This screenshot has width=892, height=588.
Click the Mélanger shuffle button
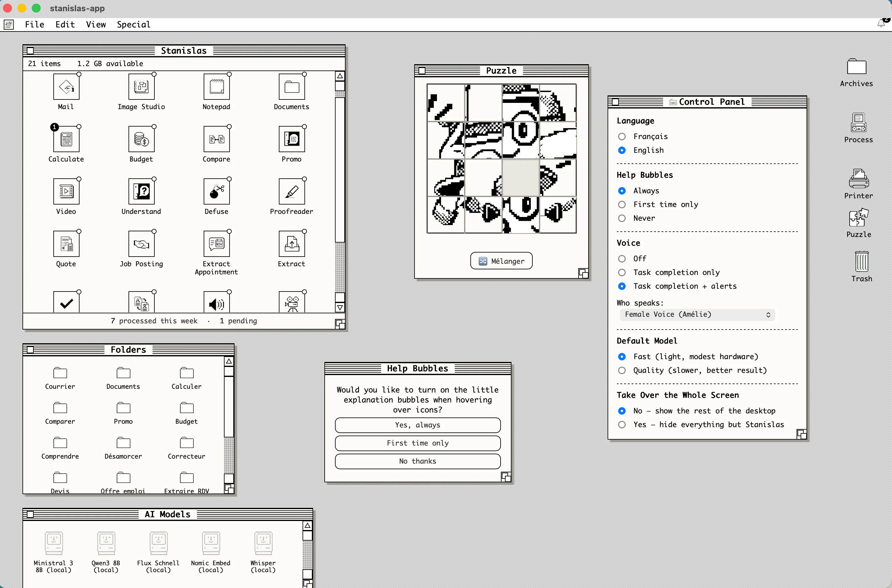tap(502, 261)
